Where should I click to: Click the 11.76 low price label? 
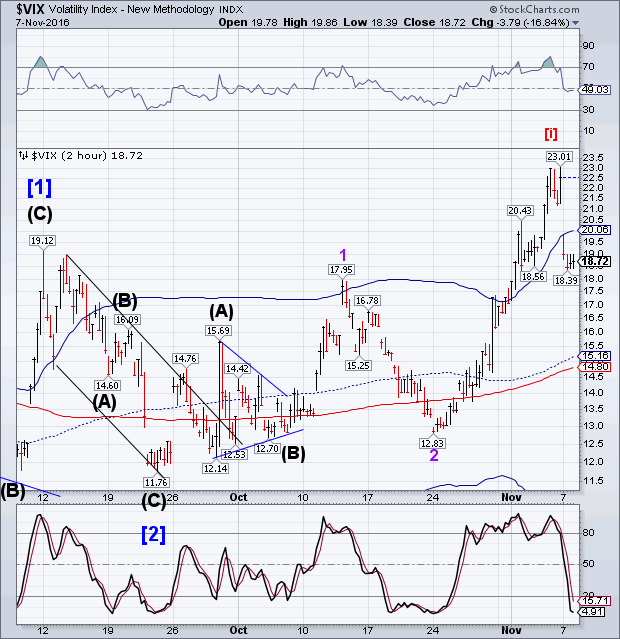[x=156, y=483]
